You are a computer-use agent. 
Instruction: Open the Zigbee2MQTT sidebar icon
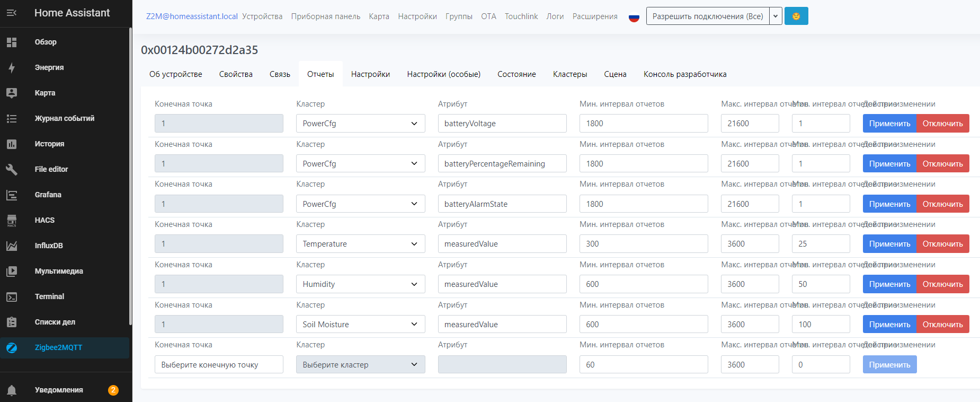(x=12, y=347)
